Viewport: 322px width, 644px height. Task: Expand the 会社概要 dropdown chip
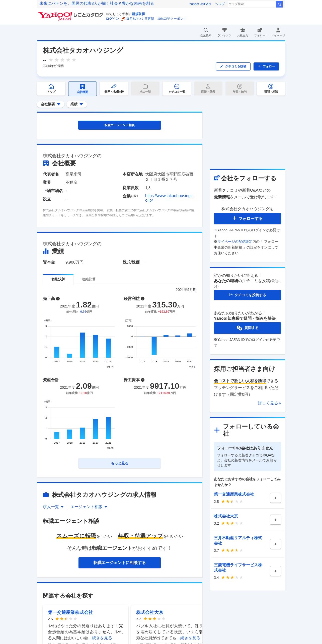51,104
